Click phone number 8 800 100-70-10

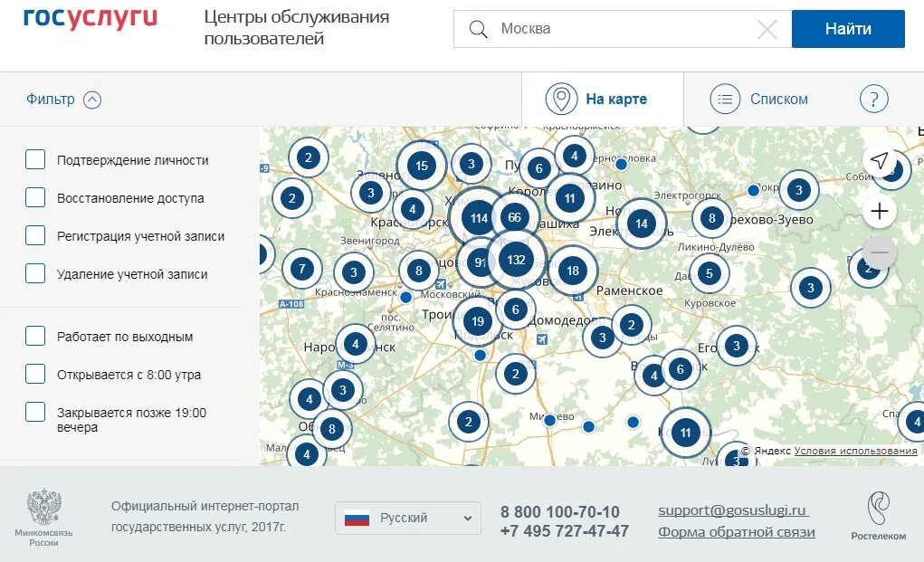point(560,512)
